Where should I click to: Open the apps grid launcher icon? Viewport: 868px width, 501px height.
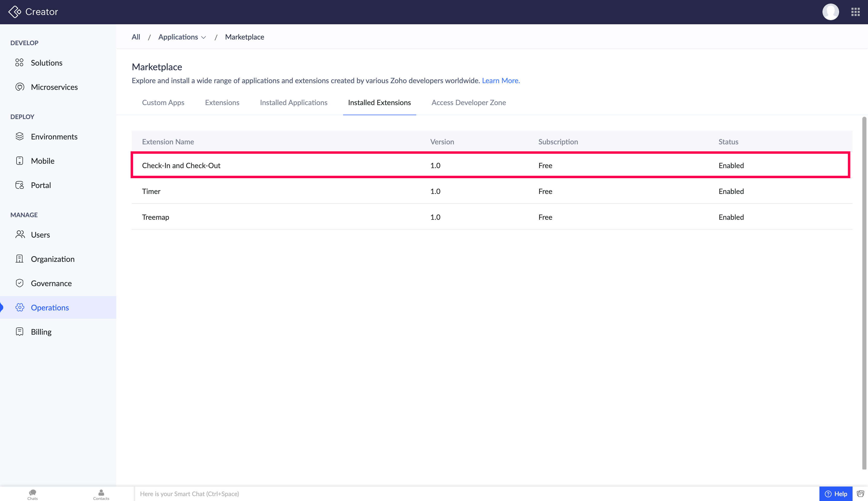pos(855,12)
